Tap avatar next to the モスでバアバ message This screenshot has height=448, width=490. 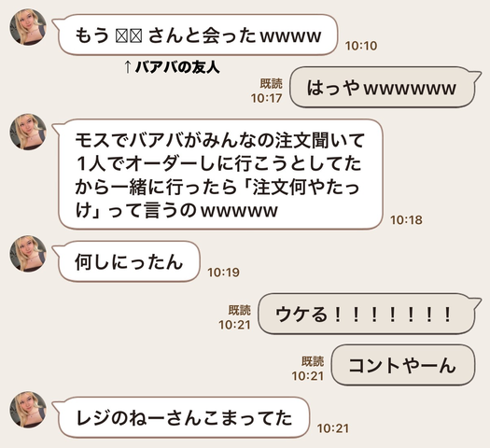click(x=28, y=132)
